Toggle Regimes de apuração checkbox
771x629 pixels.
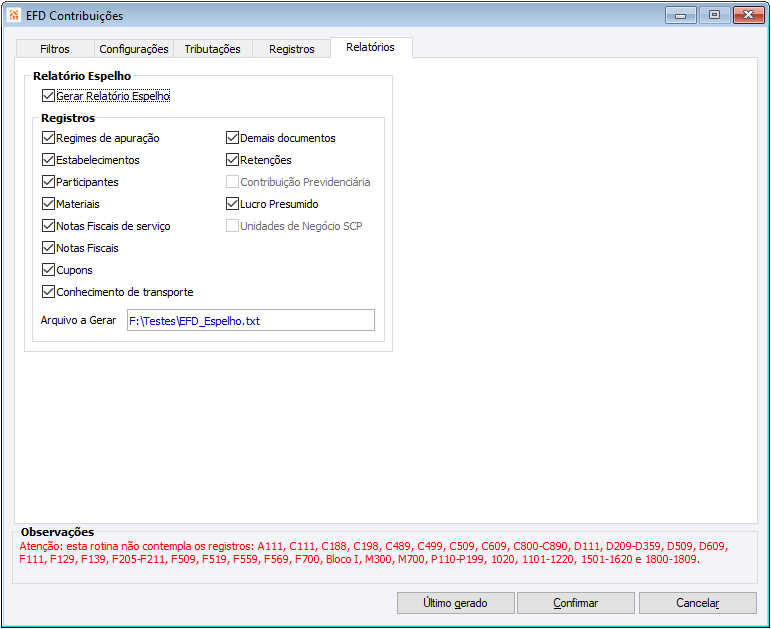coord(48,138)
